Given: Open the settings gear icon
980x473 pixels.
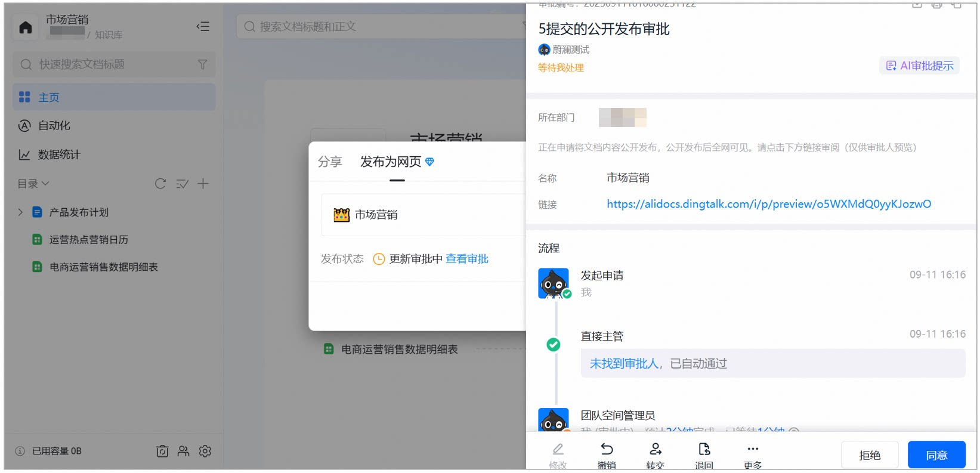Looking at the screenshot, I should pos(205,452).
